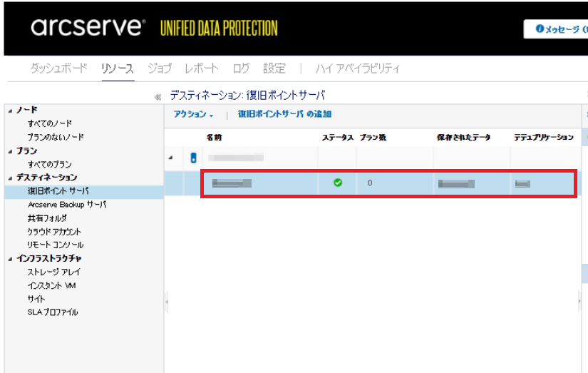Open the Dashboard tab (ダッシュボード)
The width and height of the screenshot is (588, 373).
coord(58,68)
